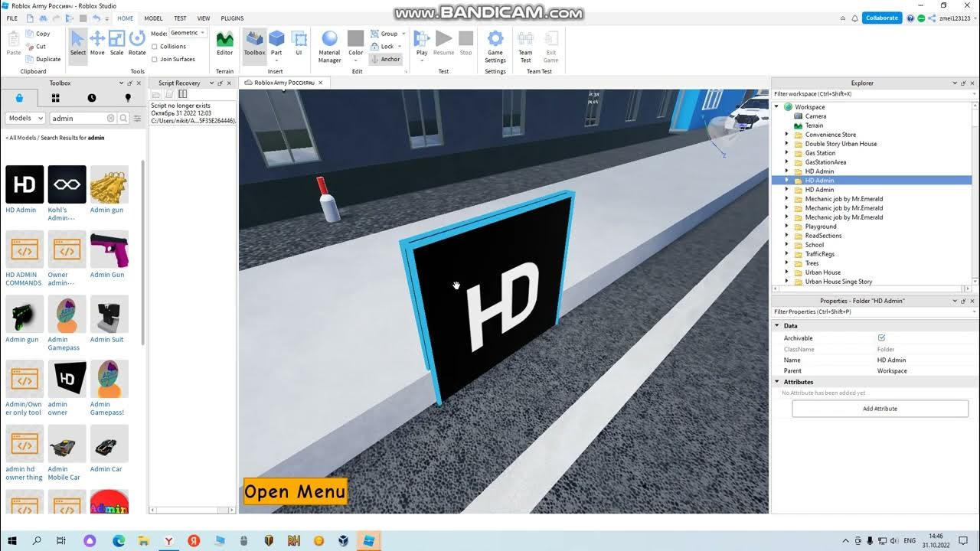Click the Toolbox search magnifier

(x=123, y=118)
